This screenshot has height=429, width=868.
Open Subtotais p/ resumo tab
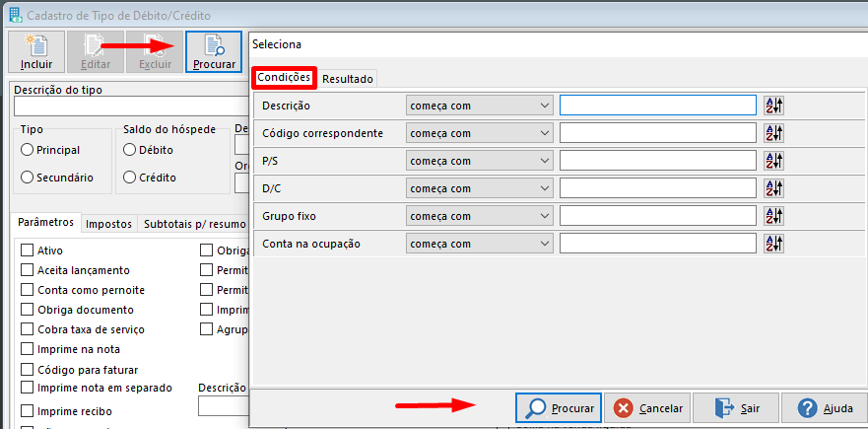click(x=193, y=224)
